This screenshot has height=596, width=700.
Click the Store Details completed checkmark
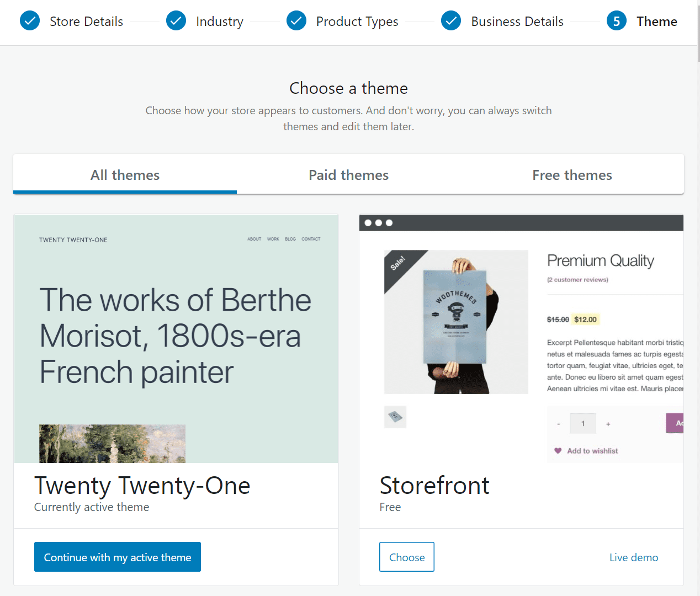click(30, 21)
